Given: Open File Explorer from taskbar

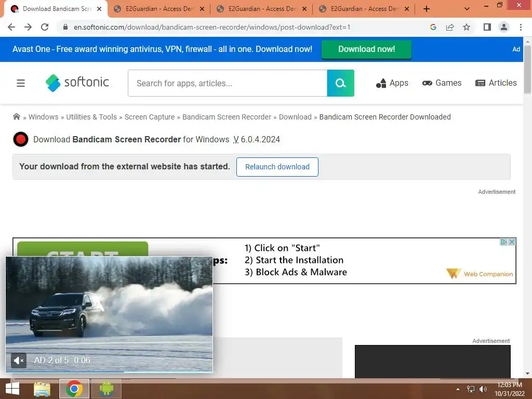Looking at the screenshot, I should (42, 389).
